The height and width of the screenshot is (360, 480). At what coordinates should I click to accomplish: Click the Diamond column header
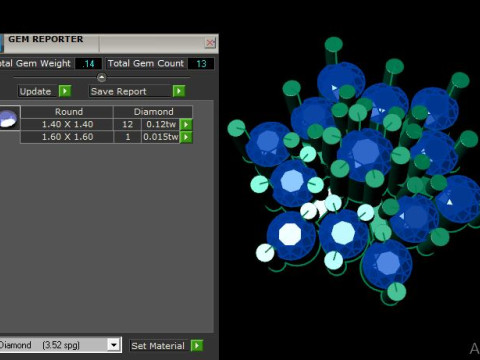(153, 112)
